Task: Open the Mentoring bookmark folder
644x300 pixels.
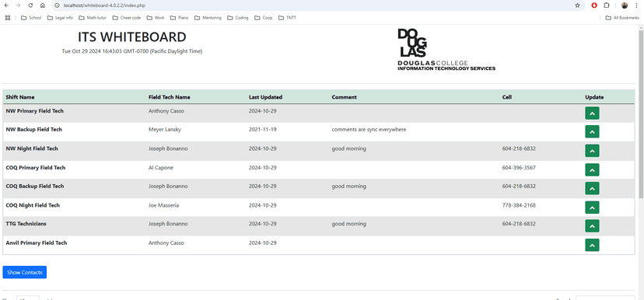Action: 208,18
